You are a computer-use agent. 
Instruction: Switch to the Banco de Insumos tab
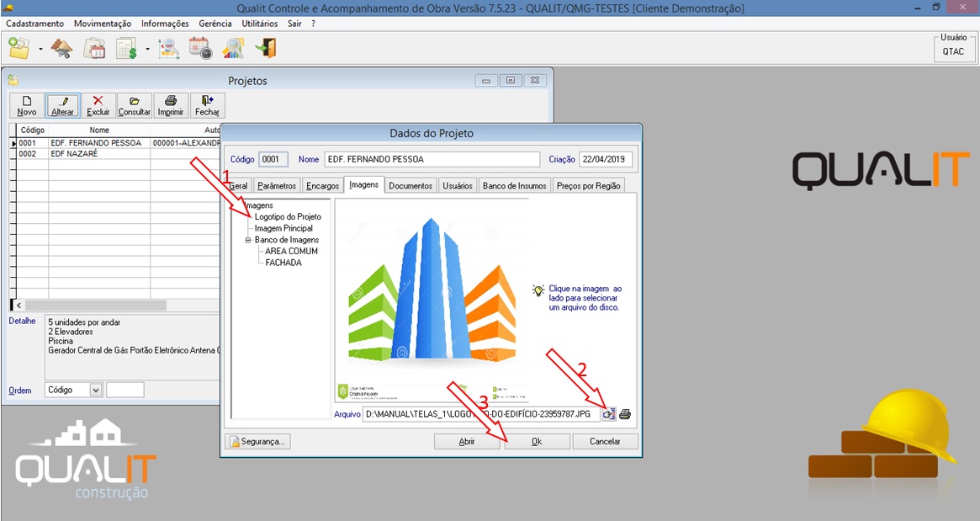514,186
